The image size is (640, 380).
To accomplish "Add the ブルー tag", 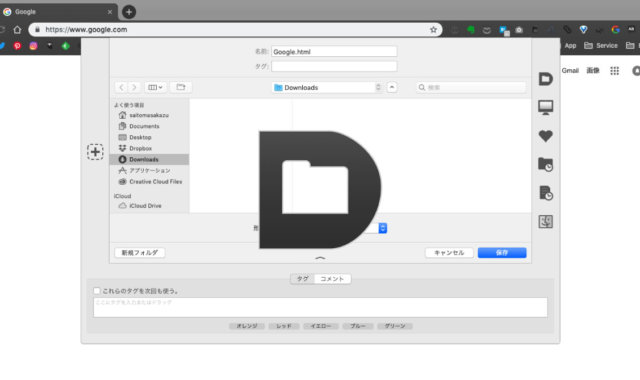I will click(x=358, y=326).
